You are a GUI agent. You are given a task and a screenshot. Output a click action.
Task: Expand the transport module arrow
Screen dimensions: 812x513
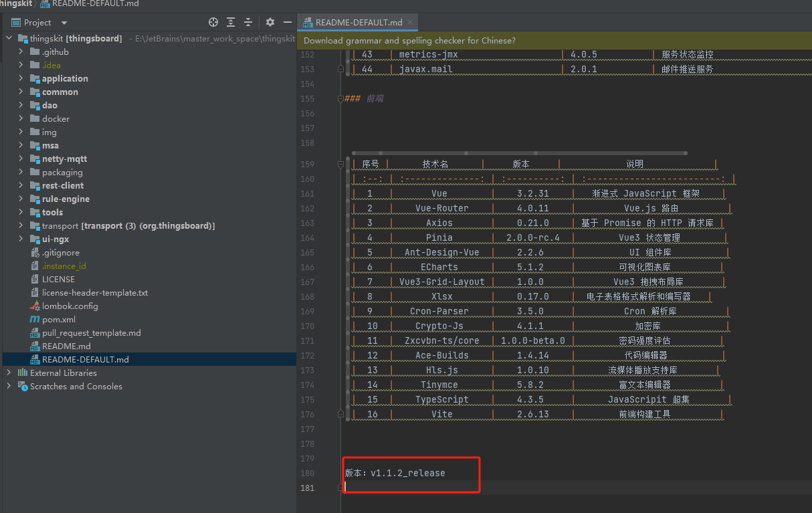pos(21,225)
